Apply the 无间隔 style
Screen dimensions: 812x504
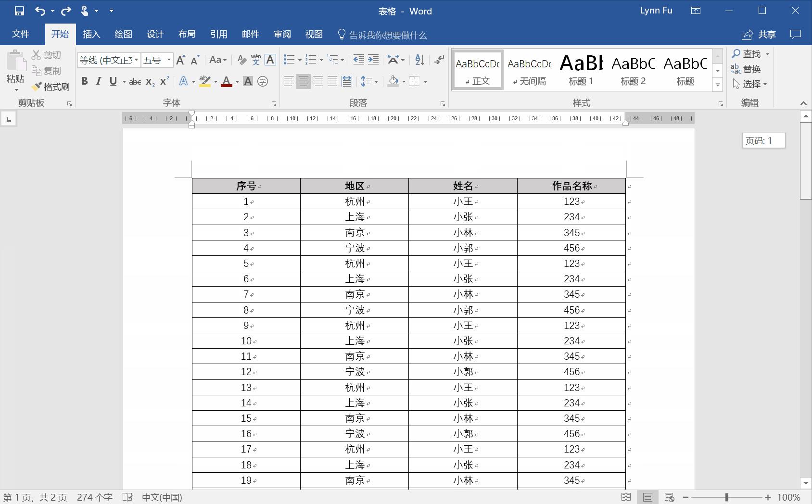pyautogui.click(x=529, y=70)
